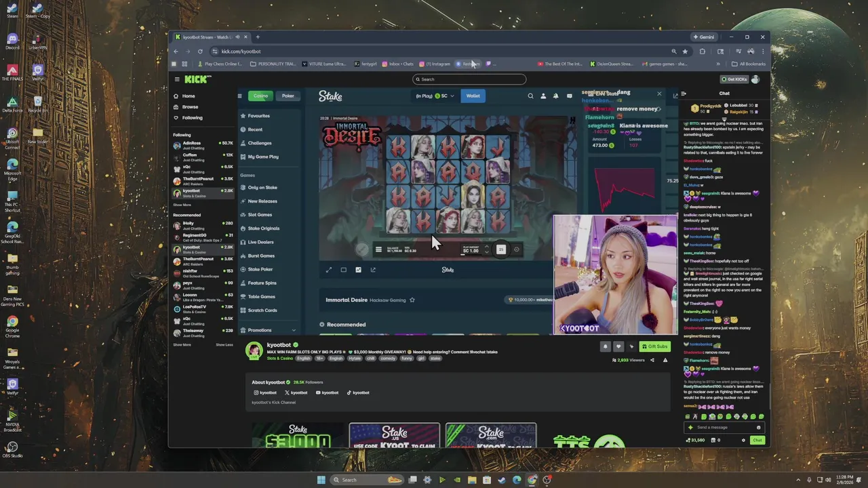Click the green Chat send button
Viewport: 868px width, 488px height.
click(757, 441)
